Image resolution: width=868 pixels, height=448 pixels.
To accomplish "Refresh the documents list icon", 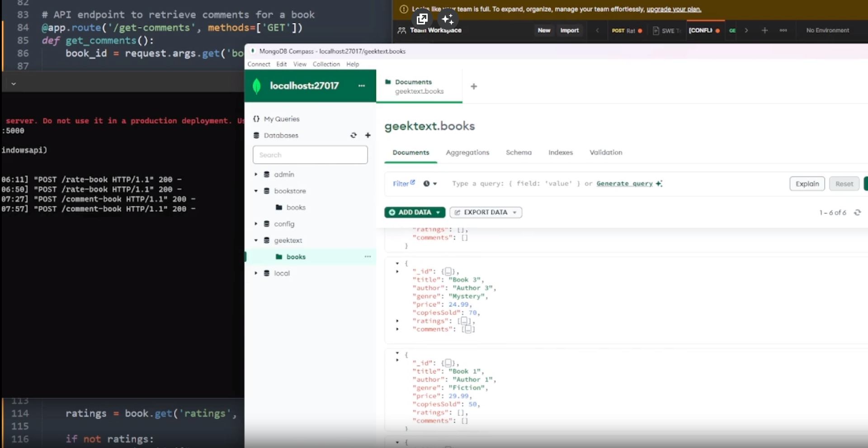I will [x=857, y=212].
